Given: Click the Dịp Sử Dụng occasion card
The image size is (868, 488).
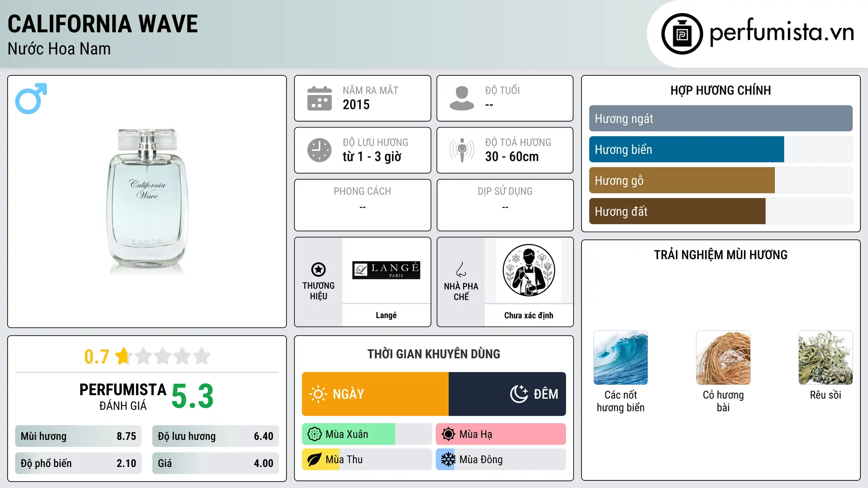Looking at the screenshot, I should pos(505,205).
